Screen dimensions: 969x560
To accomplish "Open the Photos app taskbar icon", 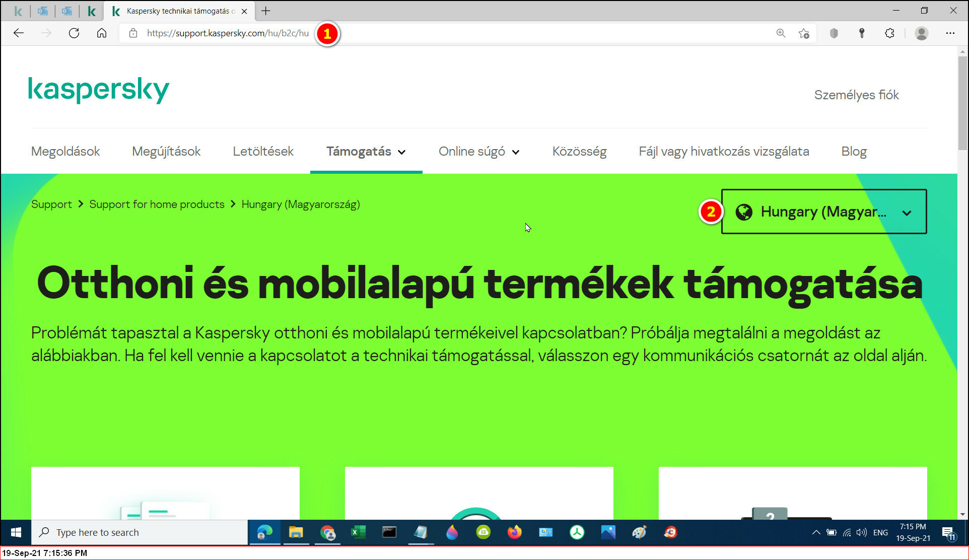I will coord(608,532).
